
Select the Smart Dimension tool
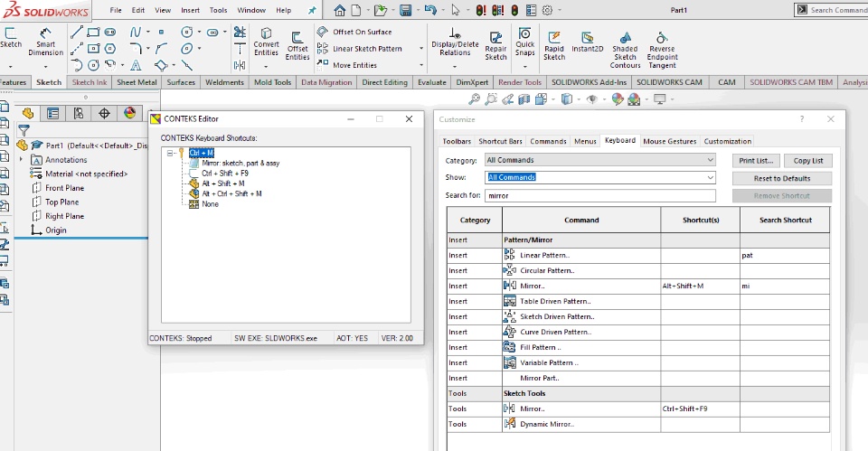[x=45, y=42]
